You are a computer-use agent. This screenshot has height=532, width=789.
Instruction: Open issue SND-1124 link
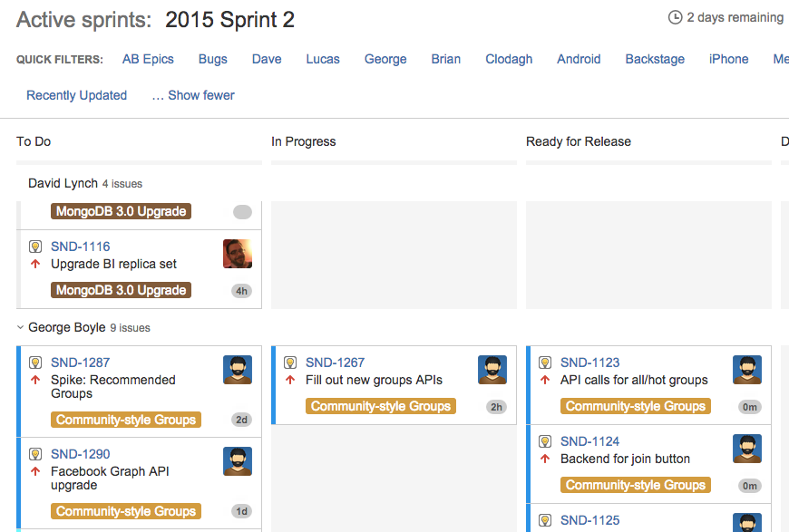(589, 441)
